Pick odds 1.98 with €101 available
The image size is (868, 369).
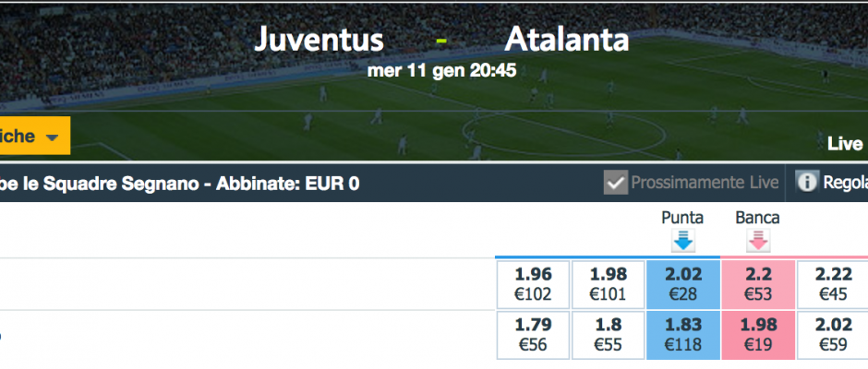coord(608,284)
